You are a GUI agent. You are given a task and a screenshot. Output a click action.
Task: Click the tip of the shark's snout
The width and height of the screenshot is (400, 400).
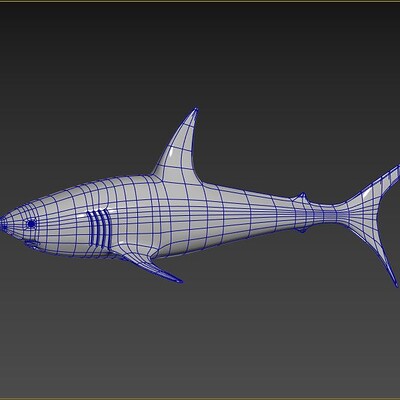tap(3, 224)
